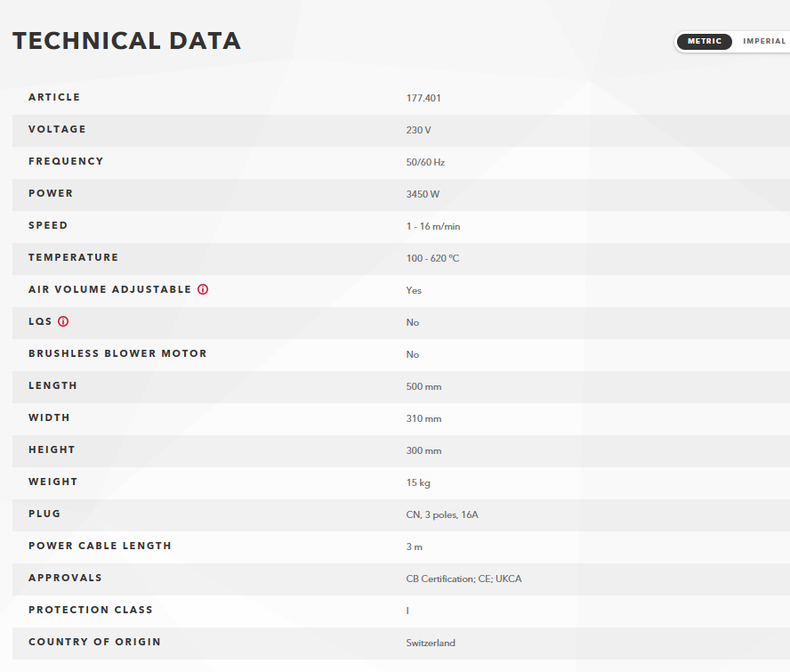Switch units to Imperial
Screen dimensions: 790x672
click(x=764, y=41)
